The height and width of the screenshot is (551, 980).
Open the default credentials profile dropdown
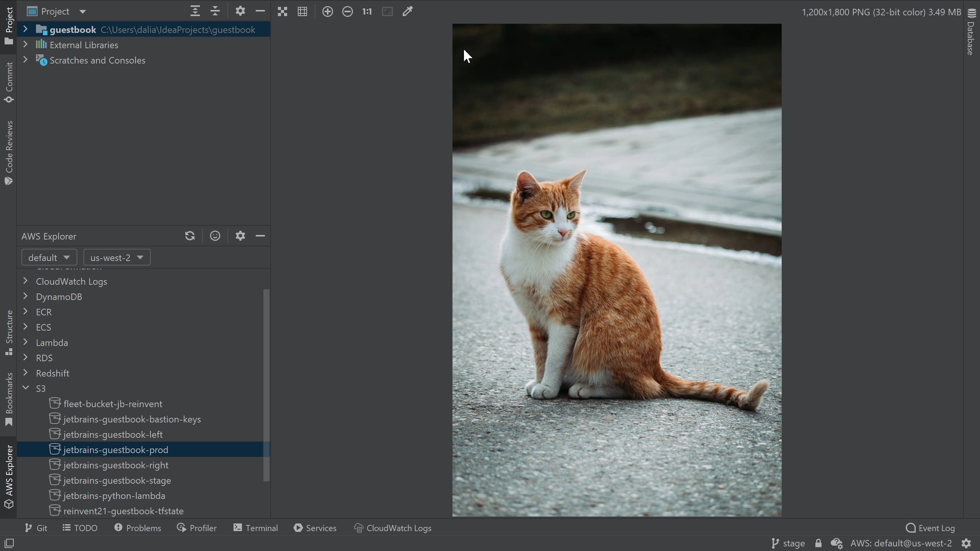[49, 257]
